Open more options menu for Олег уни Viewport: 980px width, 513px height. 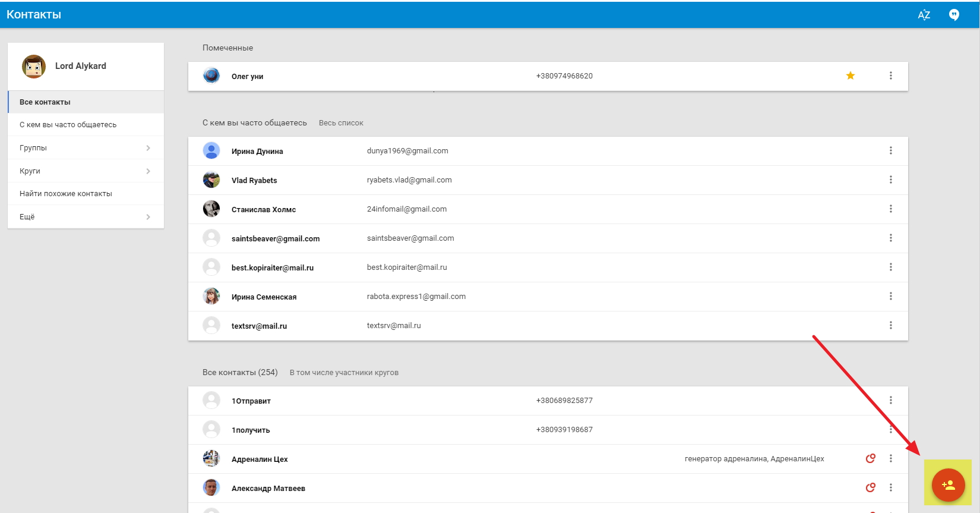click(890, 75)
